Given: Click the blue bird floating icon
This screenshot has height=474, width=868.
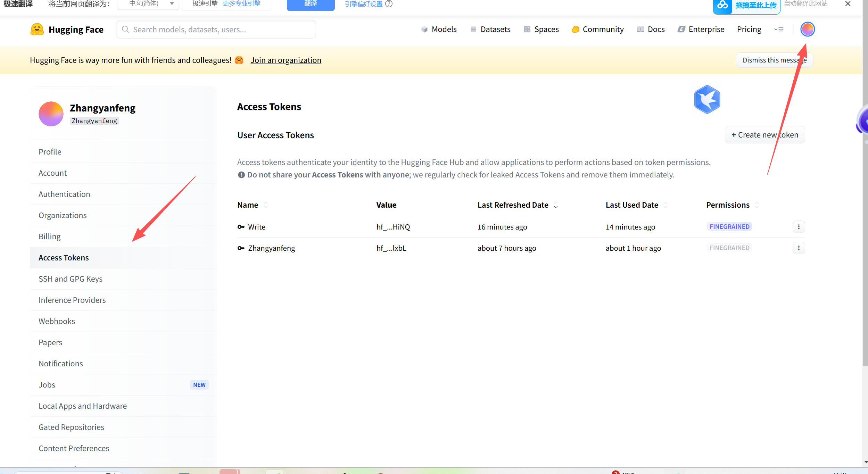Looking at the screenshot, I should coord(707,100).
